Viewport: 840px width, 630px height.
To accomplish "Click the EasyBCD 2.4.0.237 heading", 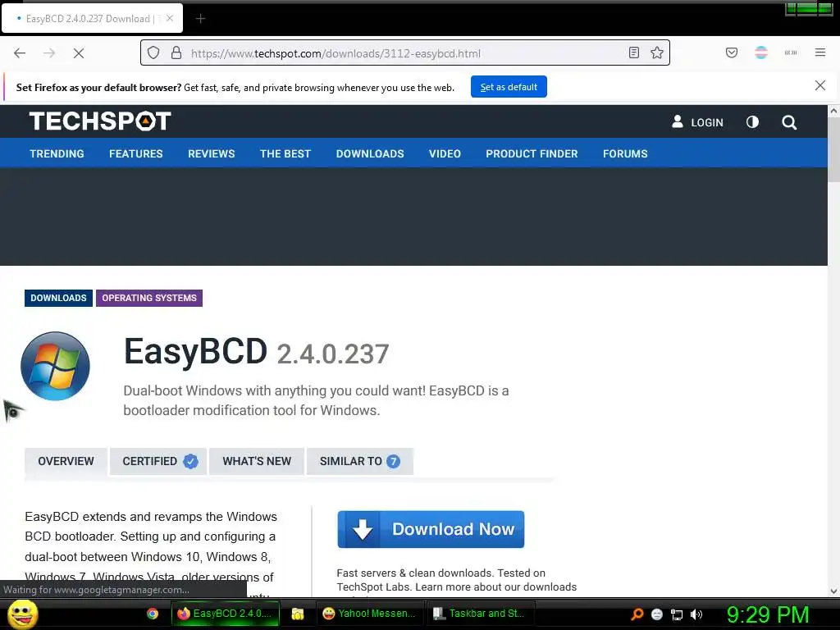I will [x=257, y=352].
